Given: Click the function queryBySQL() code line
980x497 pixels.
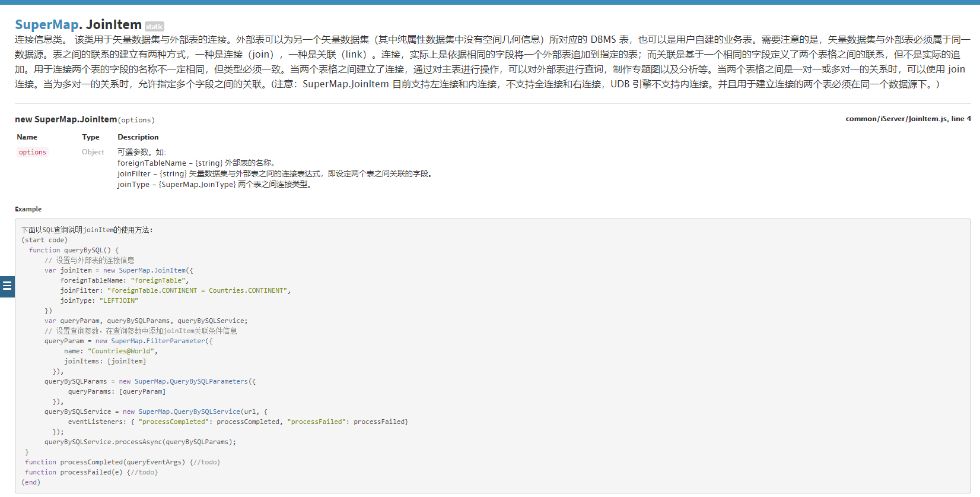Looking at the screenshot, I should tap(74, 250).
